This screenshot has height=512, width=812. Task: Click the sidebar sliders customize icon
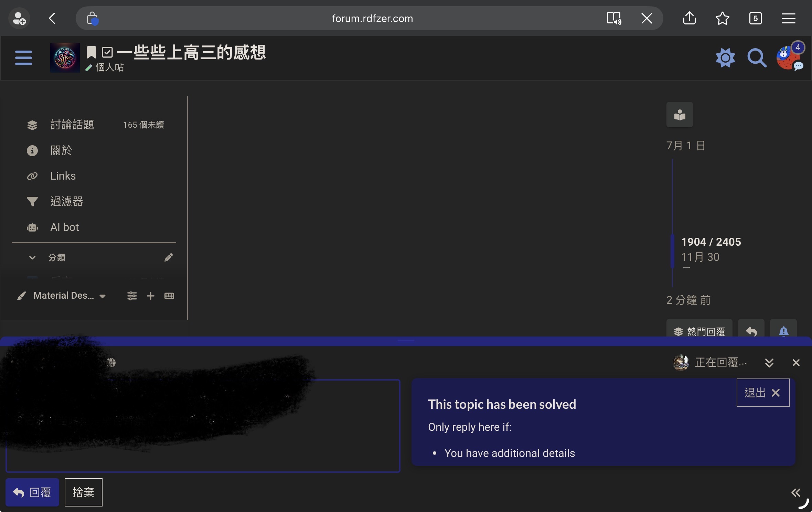point(132,296)
